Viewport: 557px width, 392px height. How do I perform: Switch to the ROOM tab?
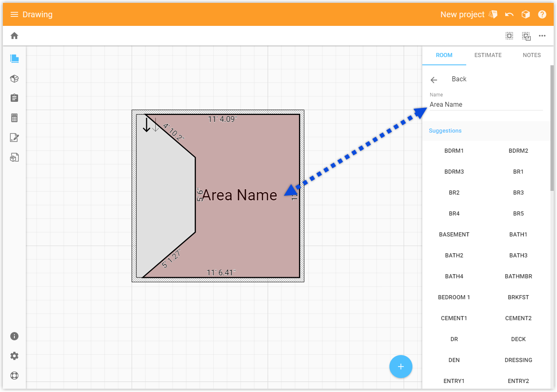point(444,55)
